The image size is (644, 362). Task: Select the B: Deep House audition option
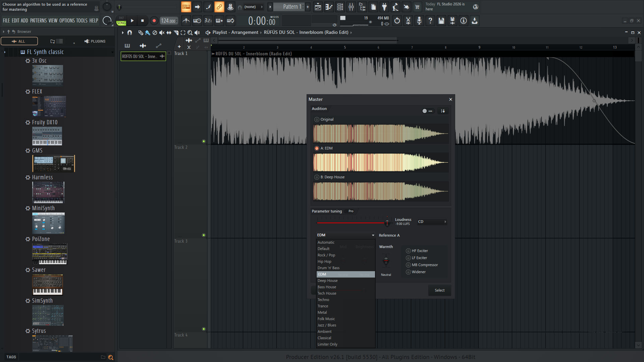click(x=317, y=177)
